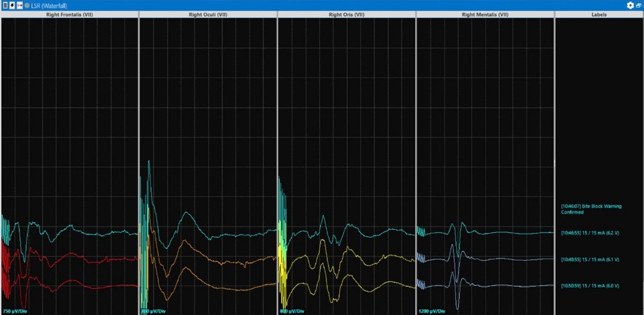
Task: Click the 800 µV/Div scale in Oris panel
Action: 292,311
